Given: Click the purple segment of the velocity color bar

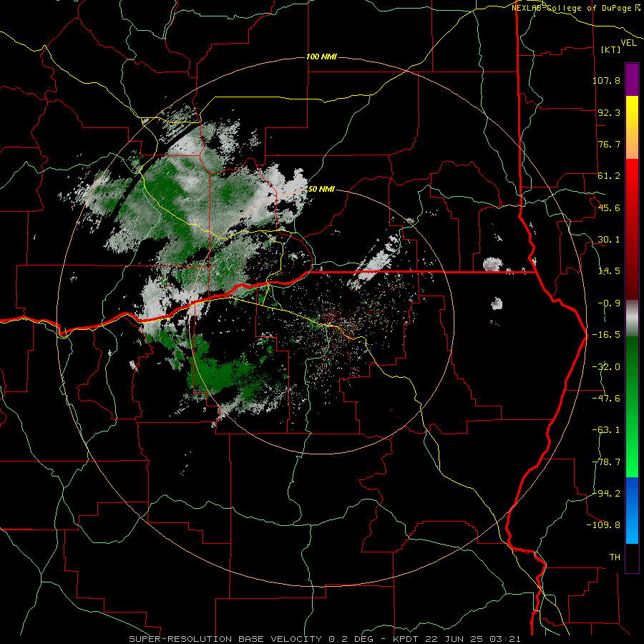Looking at the screenshot, I should pyautogui.click(x=632, y=79).
